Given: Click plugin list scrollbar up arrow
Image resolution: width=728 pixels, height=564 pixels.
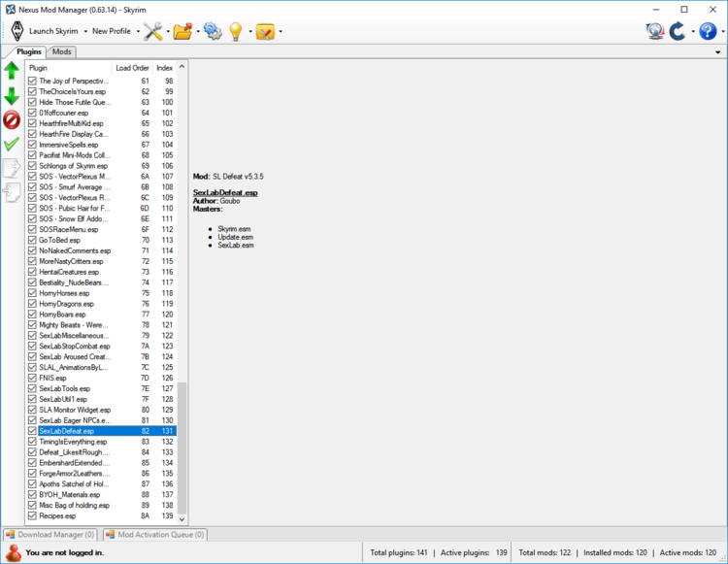Looking at the screenshot, I should coord(182,66).
